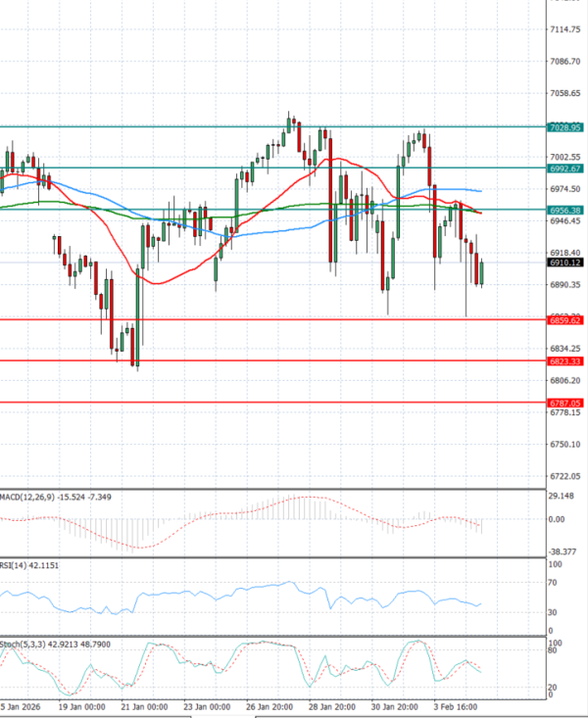Click the 7114.75 value on the price scale
Image resolution: width=588 pixels, height=718 pixels.
[x=565, y=29]
